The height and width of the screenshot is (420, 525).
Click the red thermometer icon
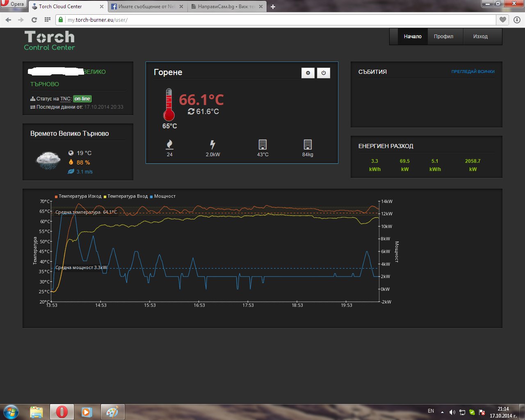click(x=169, y=105)
